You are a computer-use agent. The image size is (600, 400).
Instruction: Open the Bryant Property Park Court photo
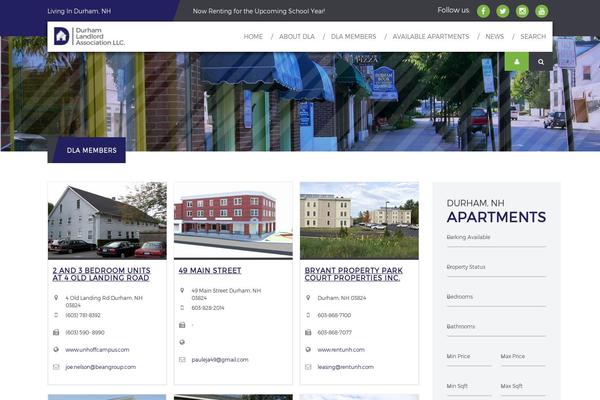point(359,221)
